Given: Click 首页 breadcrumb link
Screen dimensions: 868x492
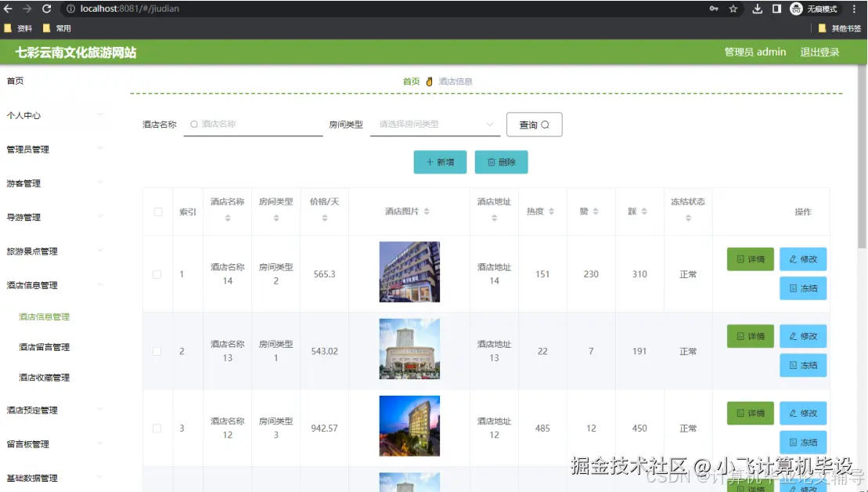Looking at the screenshot, I should click(412, 81).
